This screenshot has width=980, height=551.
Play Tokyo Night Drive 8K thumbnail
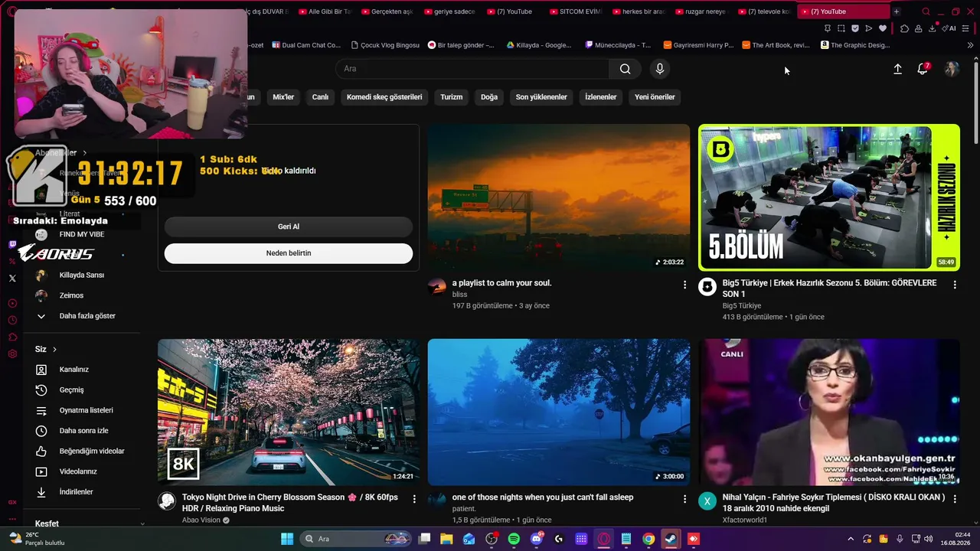coord(289,412)
